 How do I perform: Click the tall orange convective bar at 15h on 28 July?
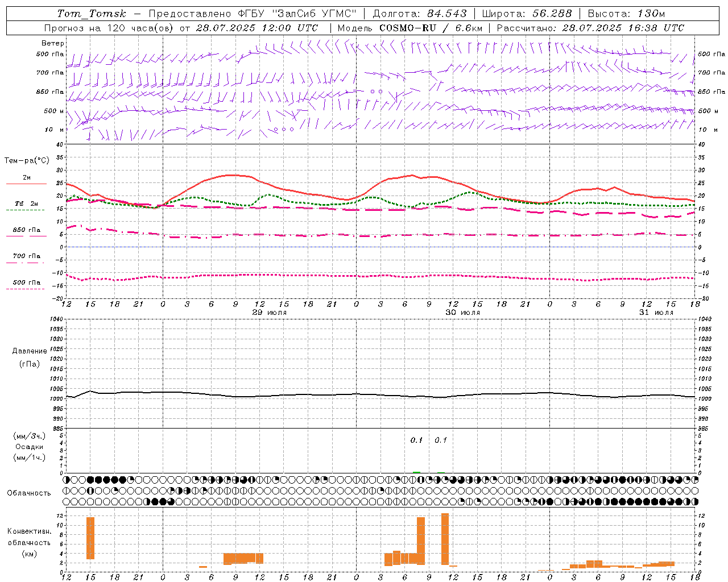(x=90, y=538)
